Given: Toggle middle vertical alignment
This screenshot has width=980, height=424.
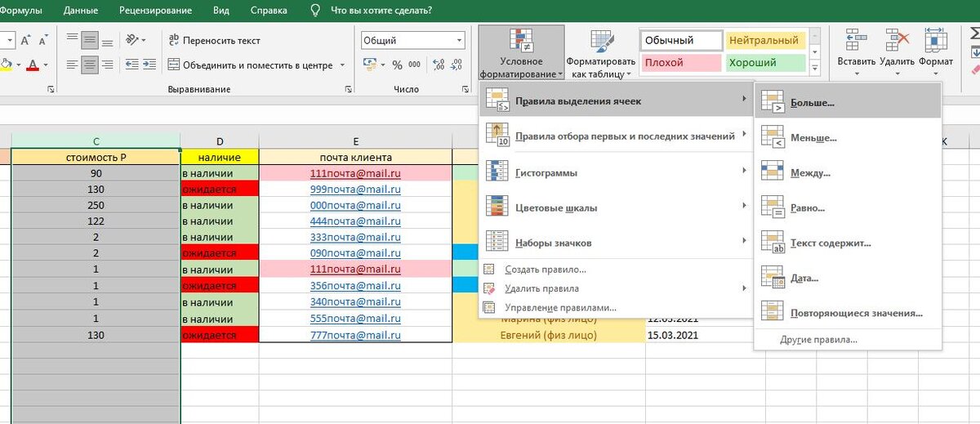Looking at the screenshot, I should coord(90,39).
